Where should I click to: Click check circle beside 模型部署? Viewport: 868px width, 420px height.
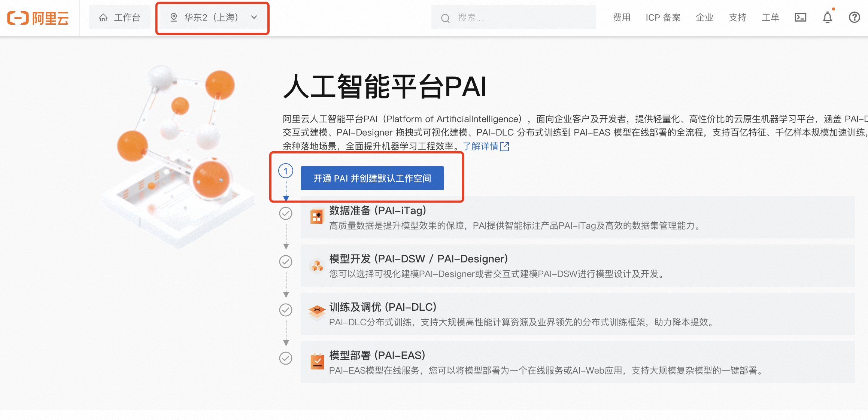[286, 358]
